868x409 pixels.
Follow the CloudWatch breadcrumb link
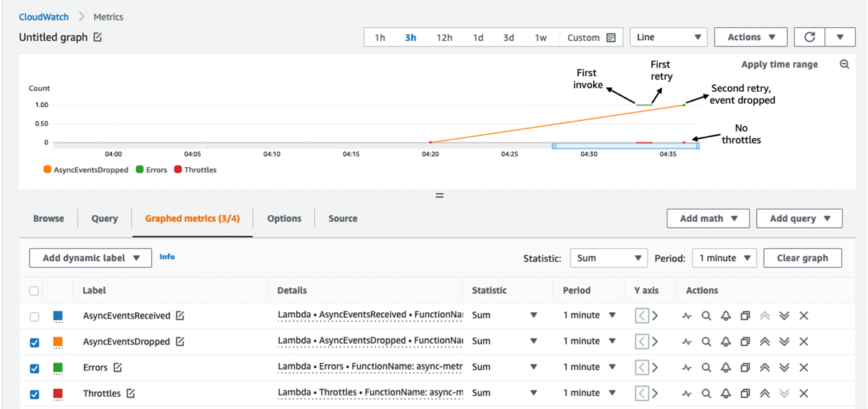click(44, 17)
